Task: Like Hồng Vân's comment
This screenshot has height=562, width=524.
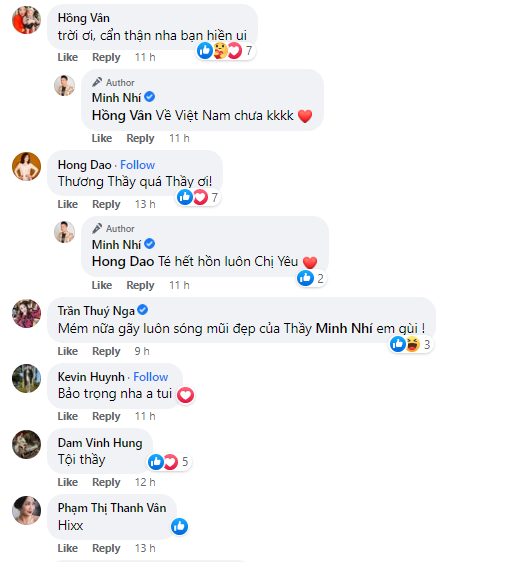Action: tap(68, 57)
